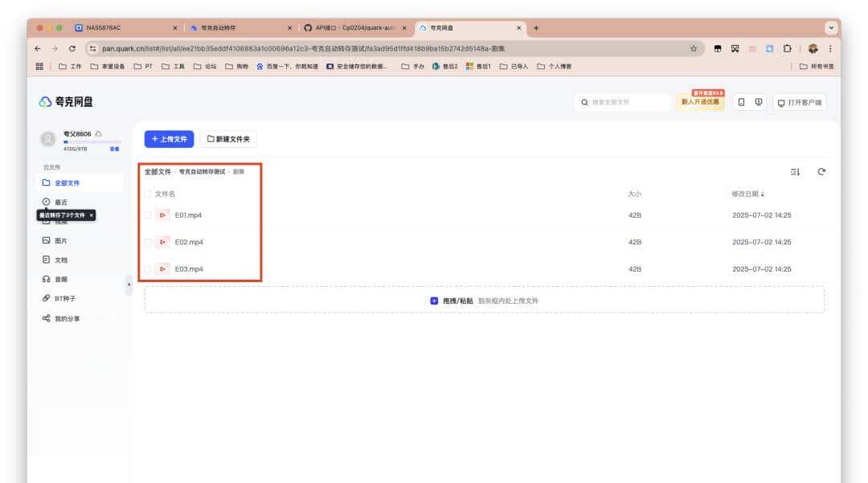Screen dimensions: 868x483
Task: Go to 我的分享 (My Shares)
Action: (x=67, y=318)
